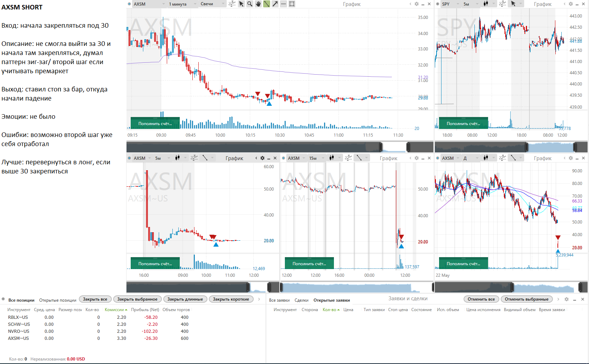Select line drawing tool in AXSM 15м chart
Screen dimensions: 589x364
[359, 158]
